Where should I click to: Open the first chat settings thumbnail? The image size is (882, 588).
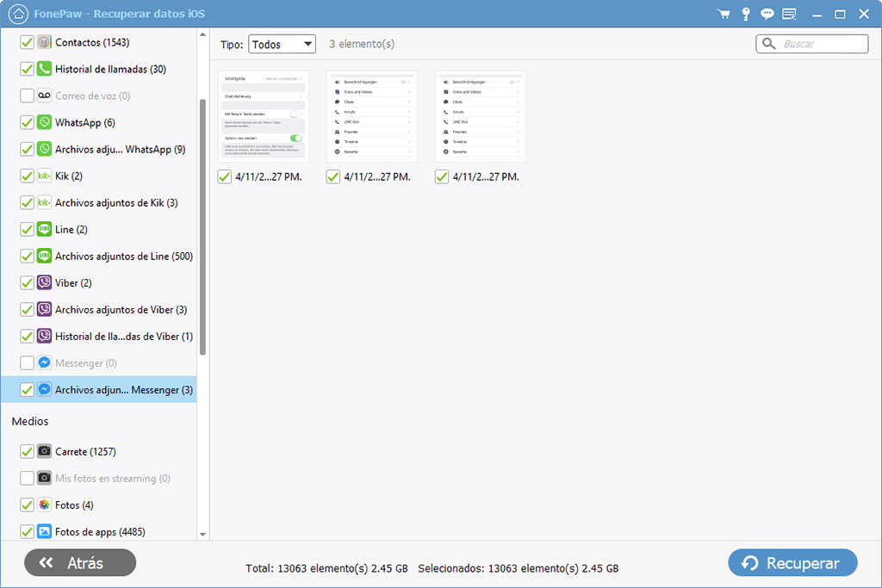click(x=264, y=116)
